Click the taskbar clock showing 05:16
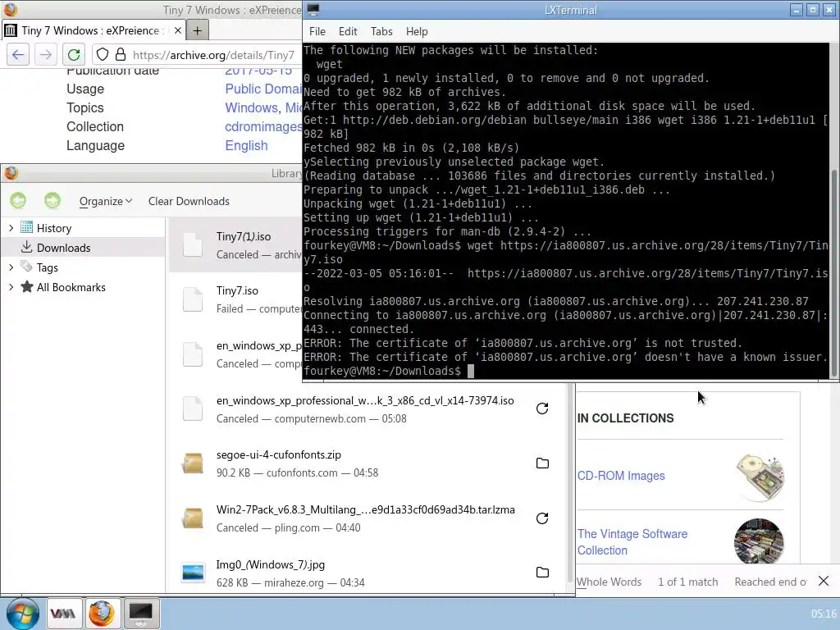The image size is (840, 630). click(x=824, y=614)
